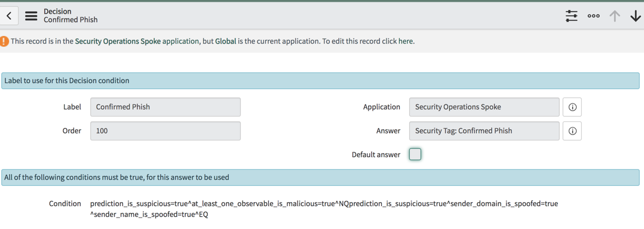Click the Answer field Security Tag
Screen dimensions: 644x229
click(x=484, y=131)
